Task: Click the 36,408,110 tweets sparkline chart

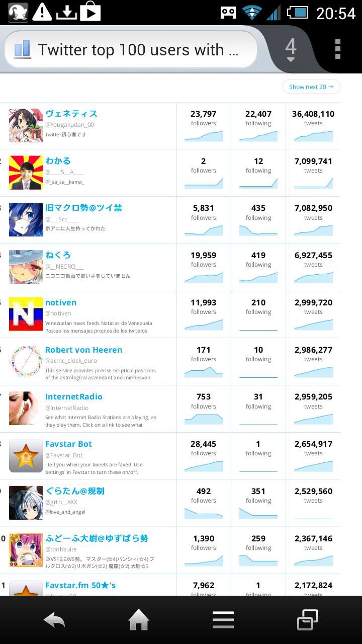Action: [313, 136]
